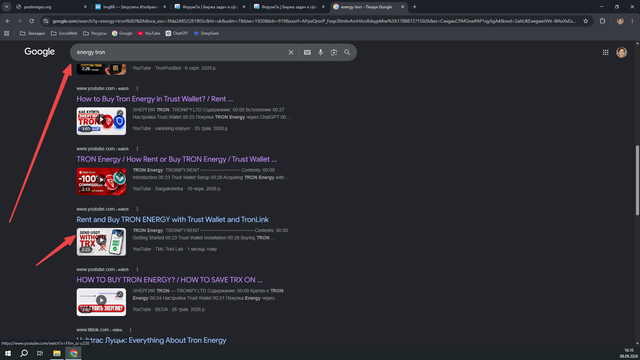Open the Chrome three-dot menu
Screen dimensions: 640x360
click(x=632, y=21)
